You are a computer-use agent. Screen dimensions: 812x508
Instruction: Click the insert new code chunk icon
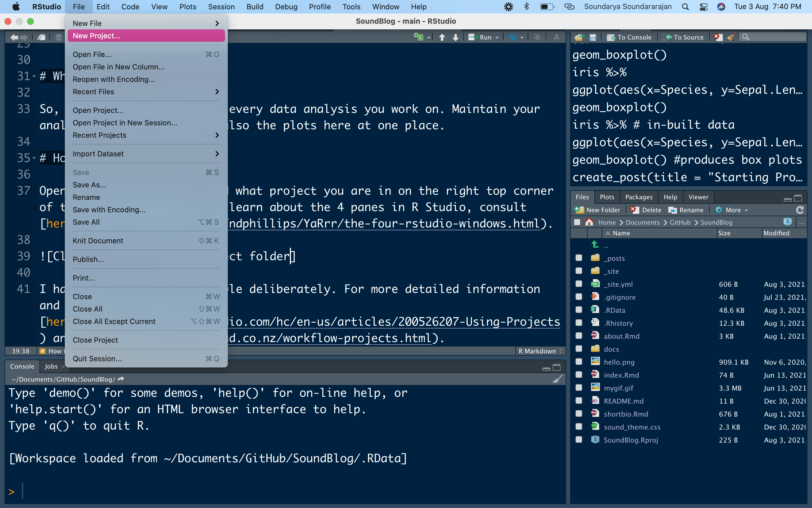click(x=419, y=37)
